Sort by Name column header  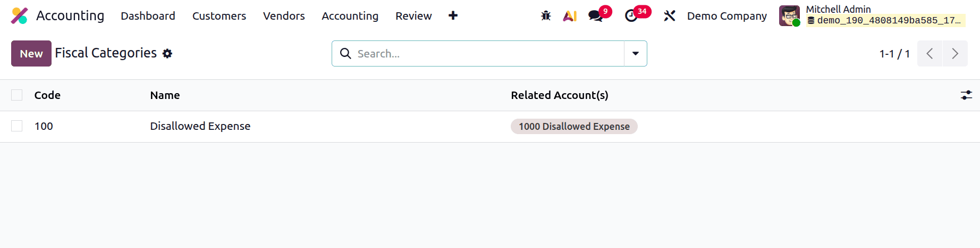165,95
